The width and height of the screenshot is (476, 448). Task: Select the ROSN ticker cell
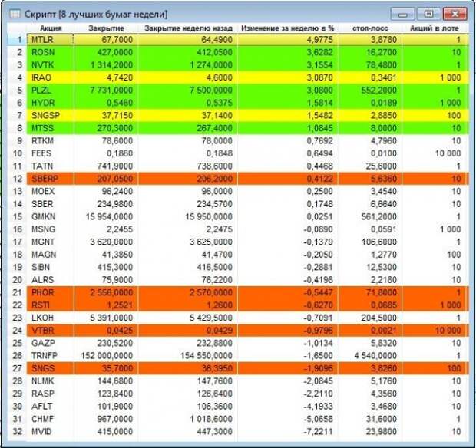[51, 52]
